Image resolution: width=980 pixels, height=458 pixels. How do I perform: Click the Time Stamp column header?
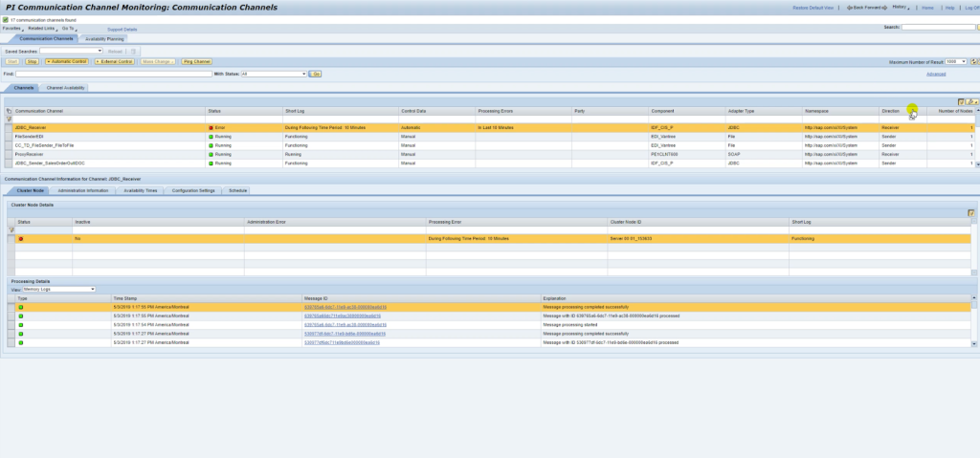pyautogui.click(x=207, y=298)
